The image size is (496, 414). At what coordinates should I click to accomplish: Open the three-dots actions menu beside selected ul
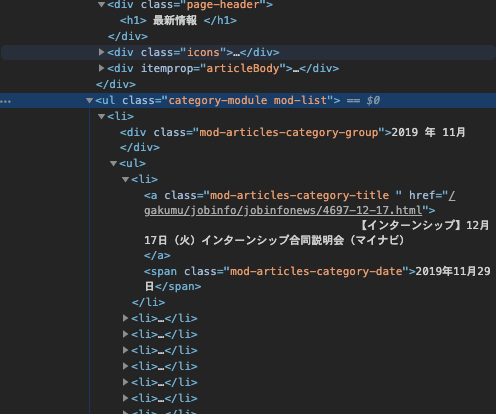click(x=6, y=101)
